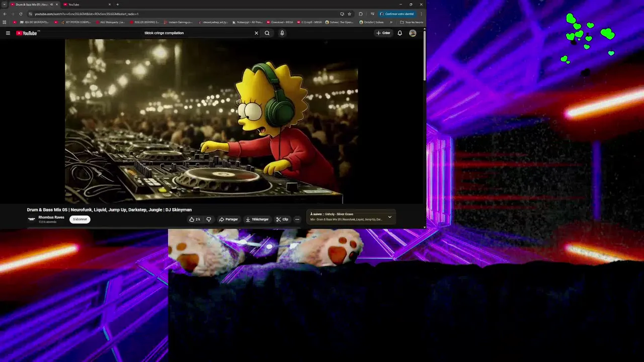Click the video player with Lisa DJ
The width and height of the screenshot is (644, 362).
(211, 121)
